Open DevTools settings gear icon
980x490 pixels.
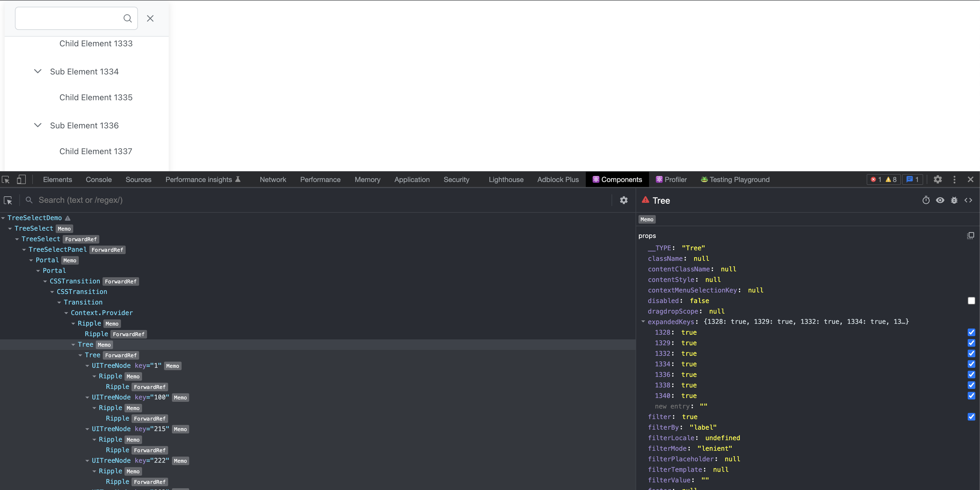[938, 179]
